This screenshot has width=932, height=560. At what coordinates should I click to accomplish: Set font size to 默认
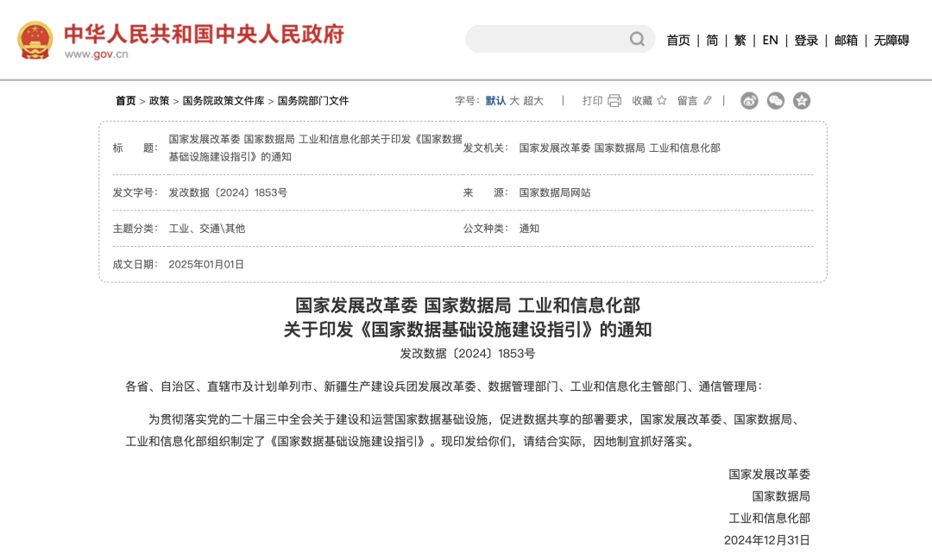pos(495,100)
